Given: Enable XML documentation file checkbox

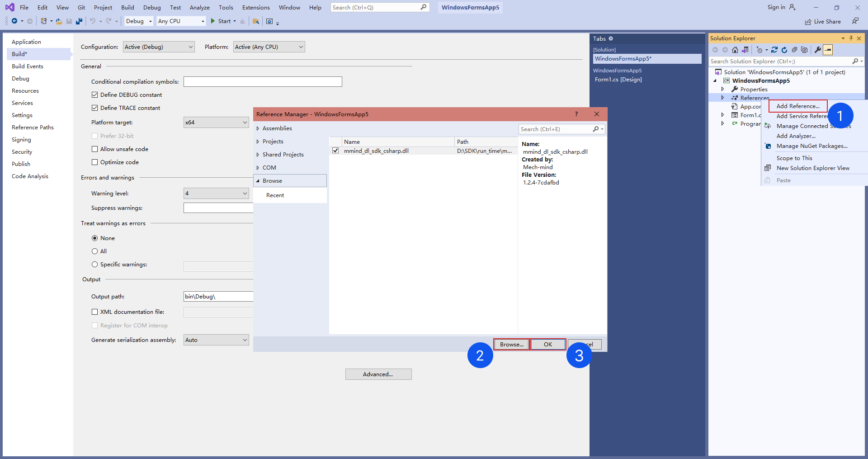Looking at the screenshot, I should pos(94,312).
